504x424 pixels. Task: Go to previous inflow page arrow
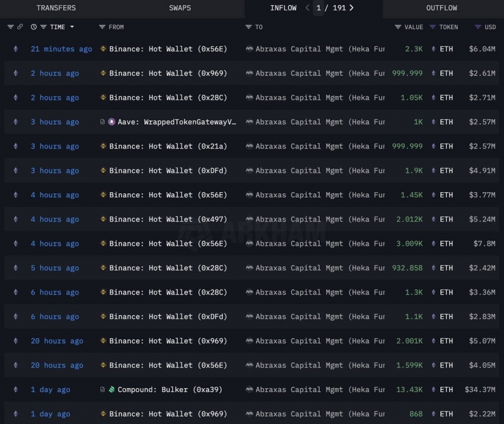point(307,8)
